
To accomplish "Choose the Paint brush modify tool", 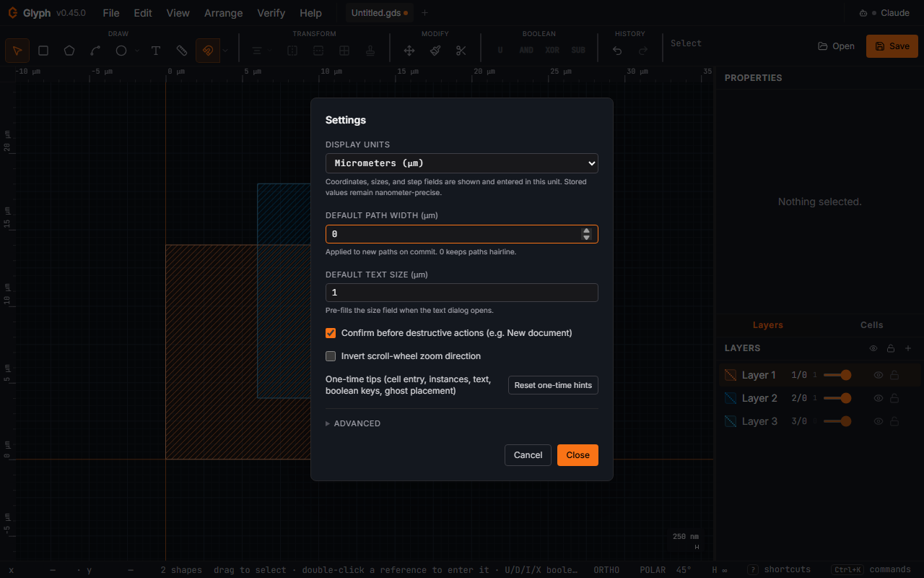I will point(435,51).
